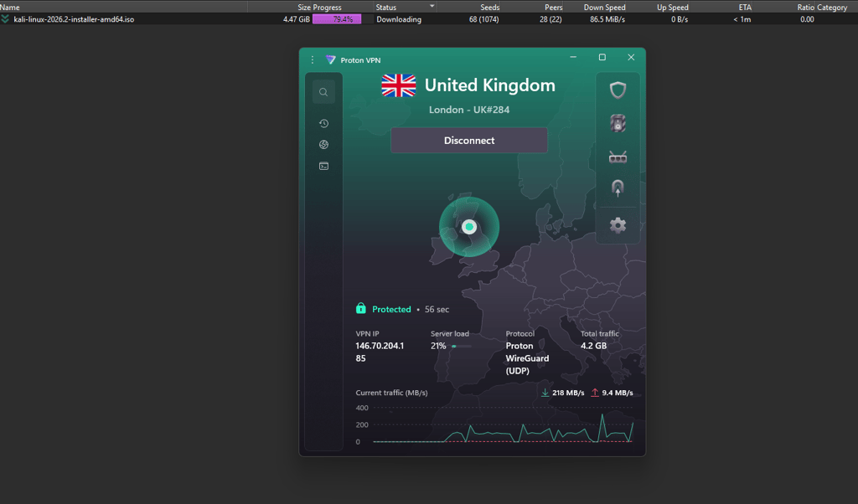
Task: Click the 218 MB/s download rate
Action: [568, 393]
